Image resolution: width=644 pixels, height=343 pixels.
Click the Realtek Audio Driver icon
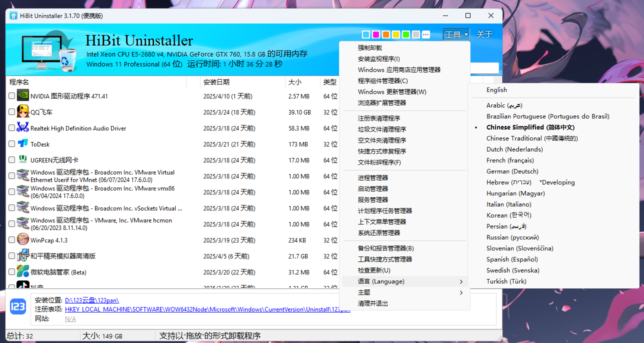click(23, 128)
